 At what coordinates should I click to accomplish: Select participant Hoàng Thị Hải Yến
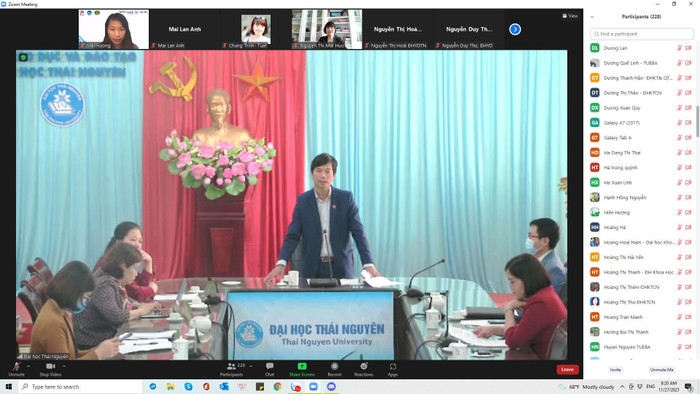click(x=641, y=257)
